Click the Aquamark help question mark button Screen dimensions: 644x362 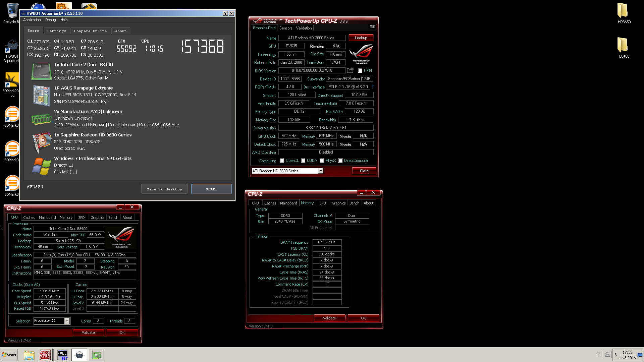pyautogui.click(x=225, y=13)
